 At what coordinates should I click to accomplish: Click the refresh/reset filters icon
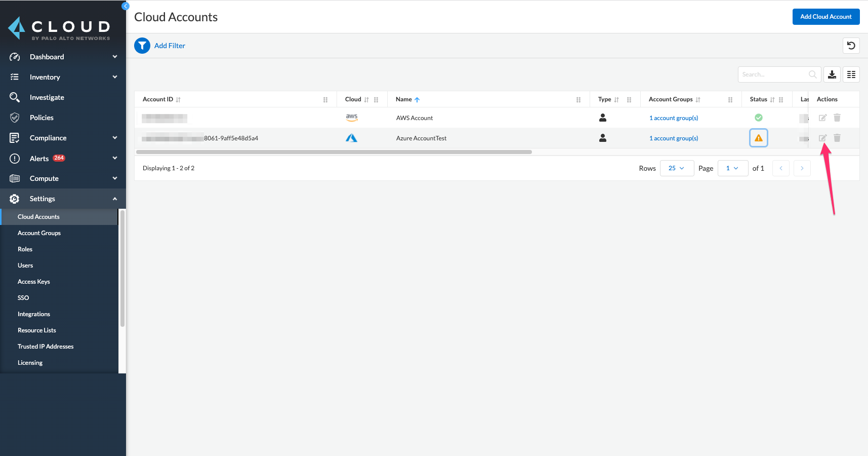(x=851, y=46)
